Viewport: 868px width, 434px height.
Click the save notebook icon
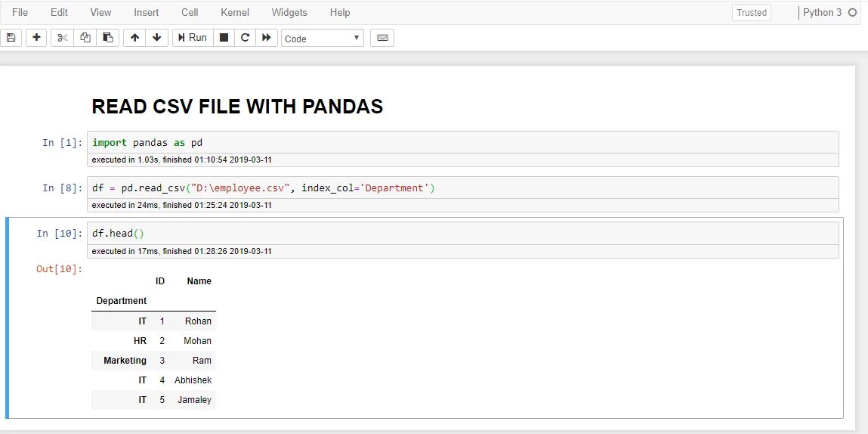[x=11, y=38]
